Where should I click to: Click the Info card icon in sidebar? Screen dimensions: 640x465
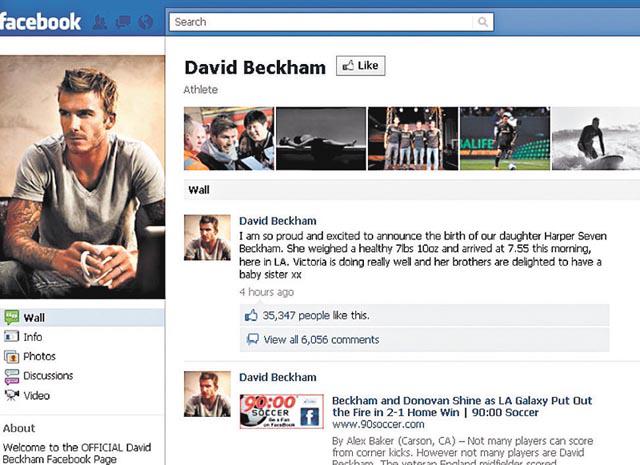pyautogui.click(x=11, y=336)
